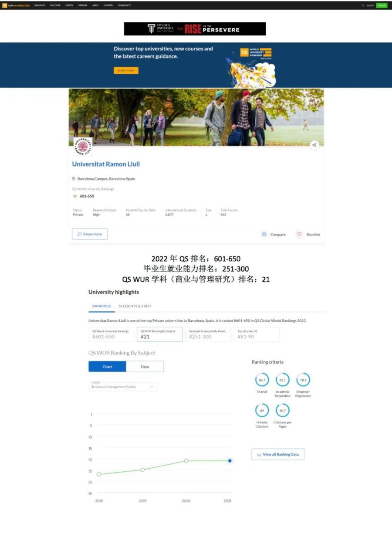Open the Discover menu

coord(55,5)
